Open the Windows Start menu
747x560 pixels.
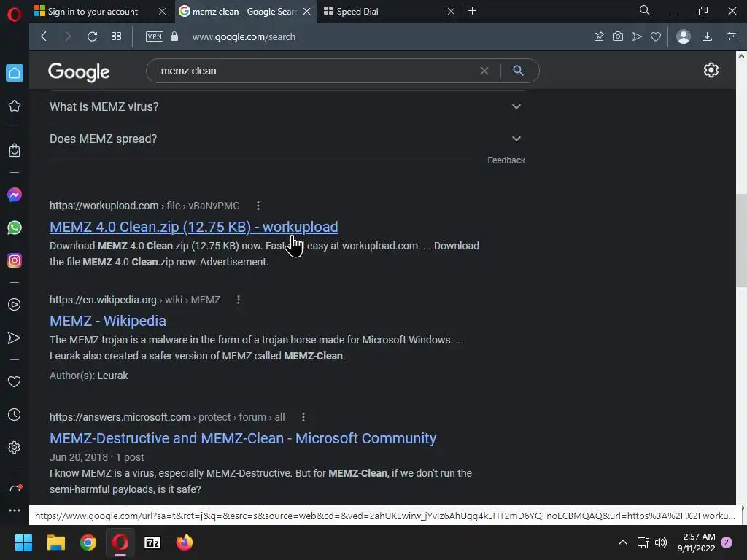(x=23, y=542)
